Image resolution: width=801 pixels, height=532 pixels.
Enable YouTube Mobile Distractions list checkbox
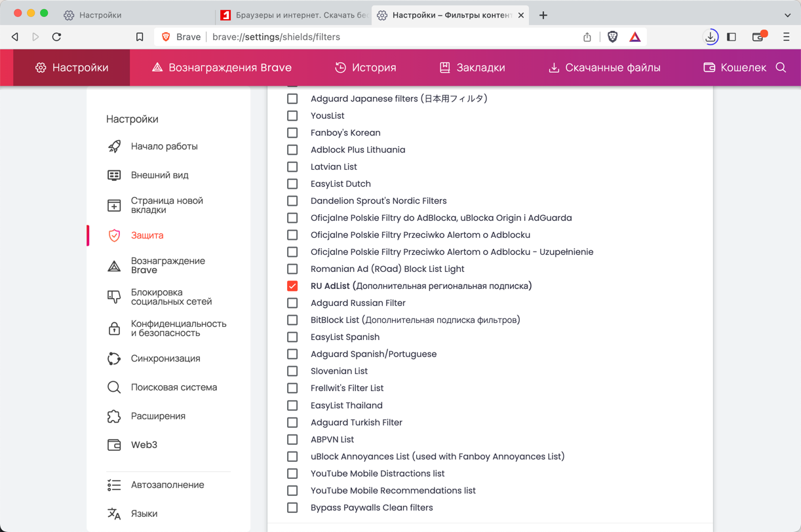coord(292,474)
